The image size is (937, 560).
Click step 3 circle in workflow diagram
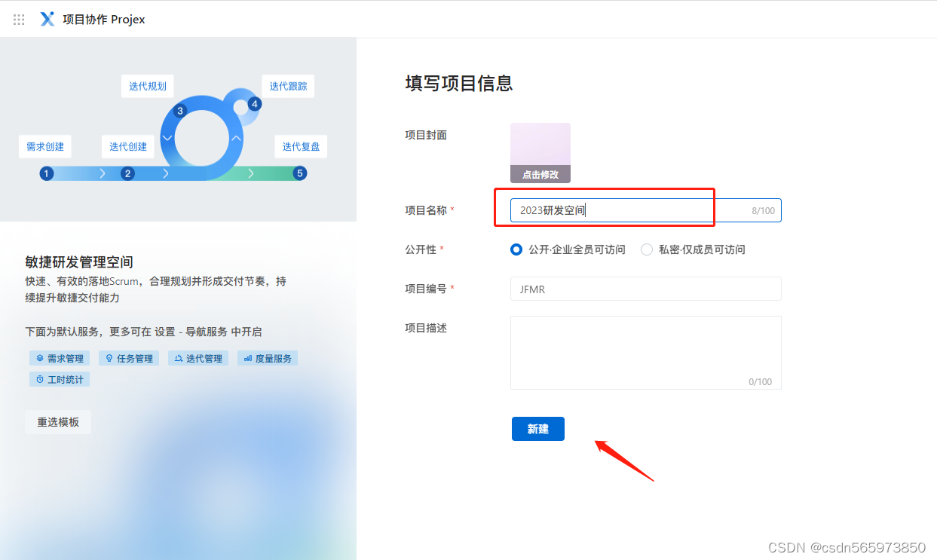pos(179,111)
